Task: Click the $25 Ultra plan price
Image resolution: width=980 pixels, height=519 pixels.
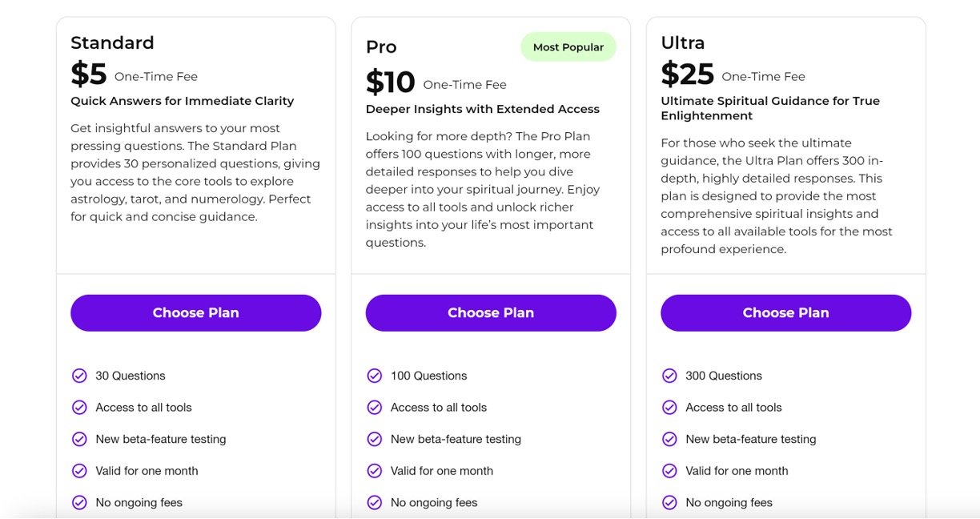Action: [x=687, y=74]
